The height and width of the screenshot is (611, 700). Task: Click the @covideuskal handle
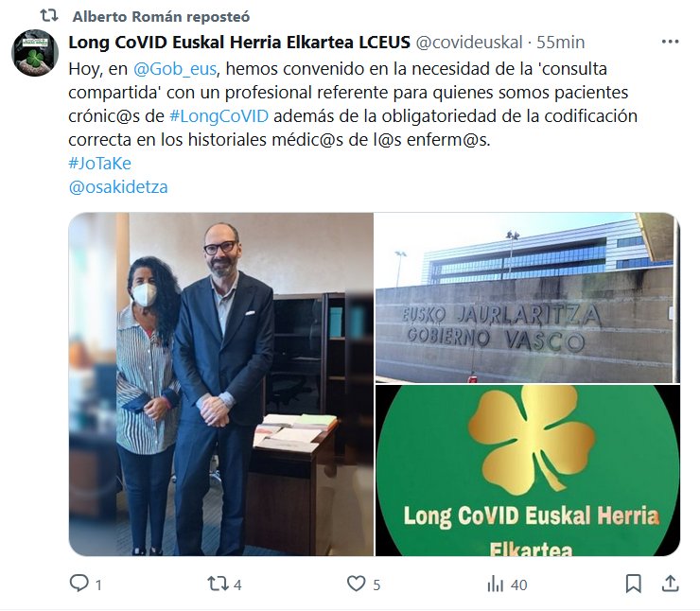469,43
